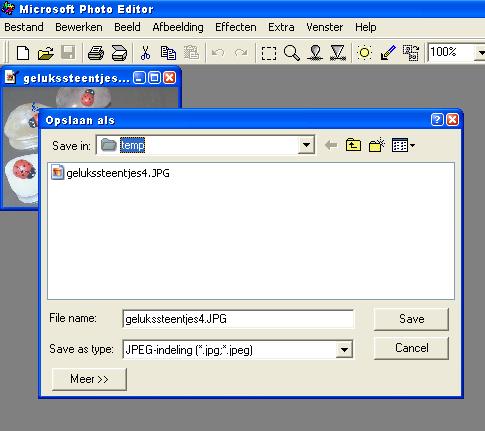Click the Print icon in the toolbar

96,53
